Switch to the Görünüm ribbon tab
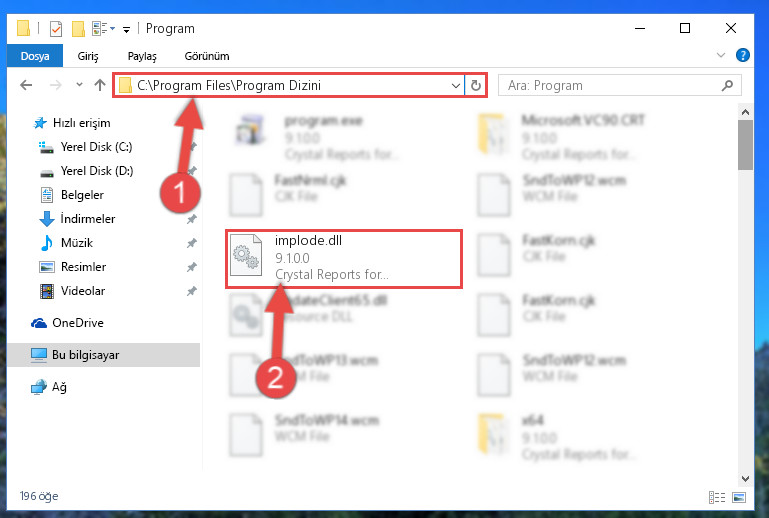Image resolution: width=769 pixels, height=518 pixels. coord(207,56)
